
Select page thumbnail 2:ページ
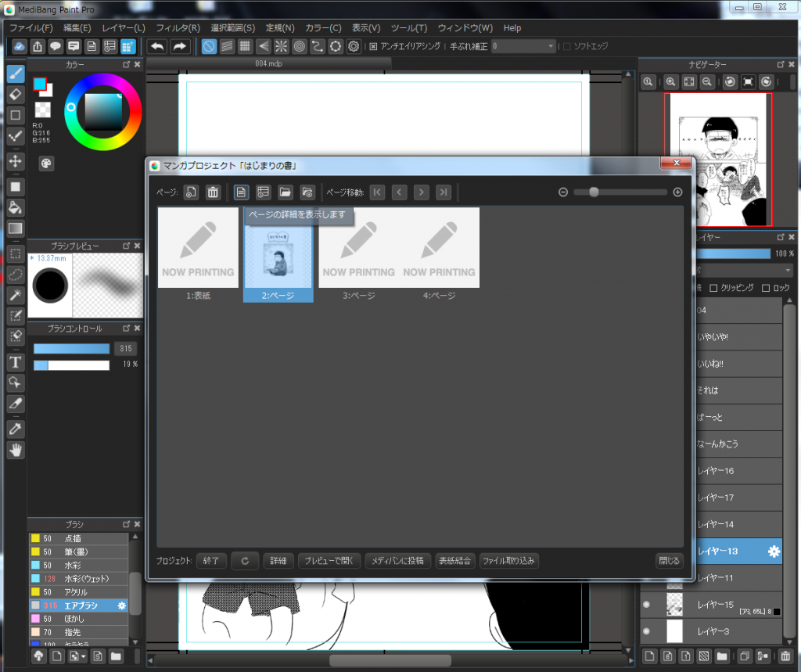click(278, 254)
